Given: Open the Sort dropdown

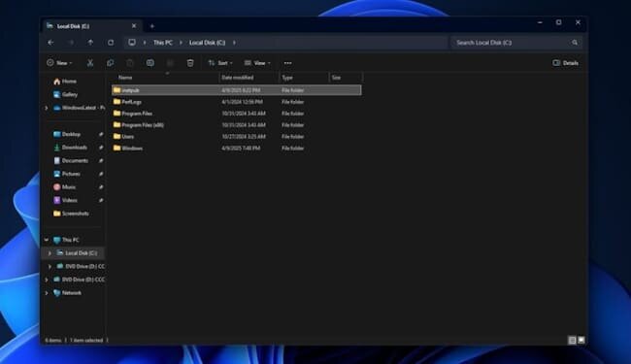Looking at the screenshot, I should pos(220,63).
